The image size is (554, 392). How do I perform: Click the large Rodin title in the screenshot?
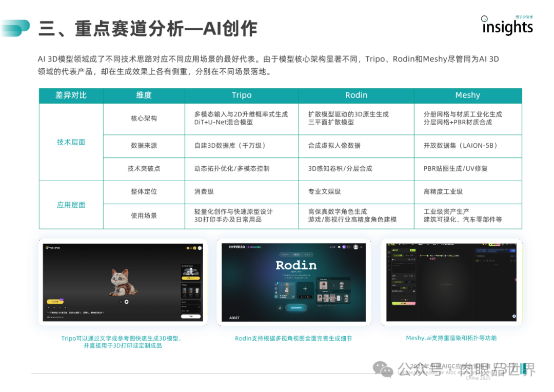[296, 265]
